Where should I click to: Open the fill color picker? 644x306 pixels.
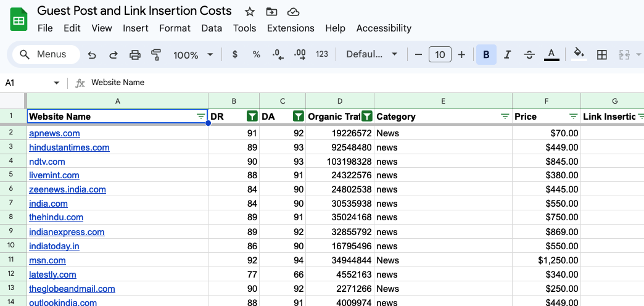pos(579,55)
